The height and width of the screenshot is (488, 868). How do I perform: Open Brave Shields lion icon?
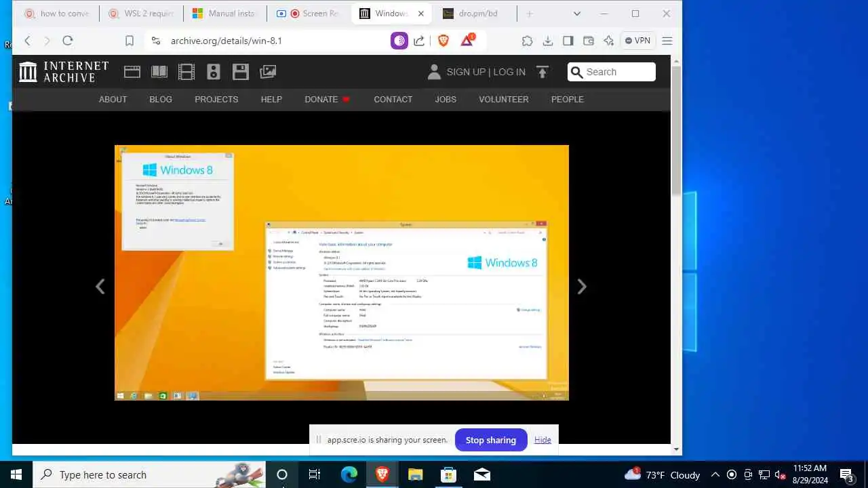[x=443, y=41]
